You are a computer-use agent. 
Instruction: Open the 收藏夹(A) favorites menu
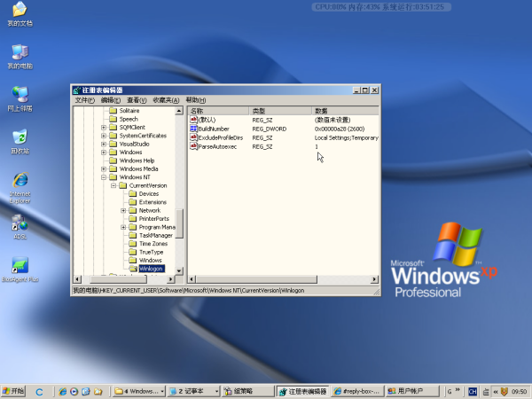click(166, 100)
